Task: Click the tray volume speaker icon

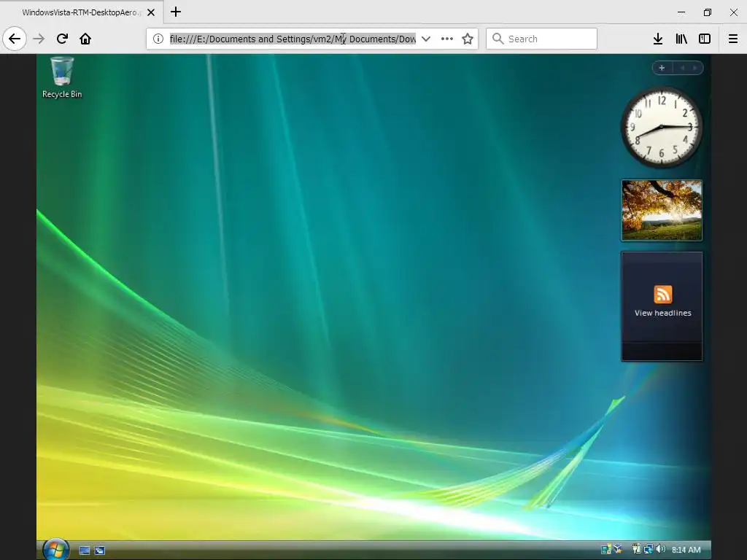Action: (660, 549)
